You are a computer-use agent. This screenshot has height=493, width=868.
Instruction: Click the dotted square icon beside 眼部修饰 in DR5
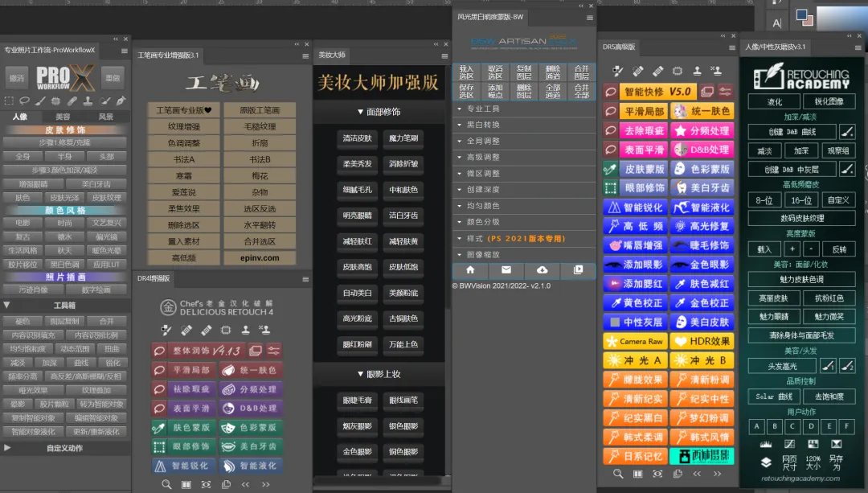tap(611, 188)
